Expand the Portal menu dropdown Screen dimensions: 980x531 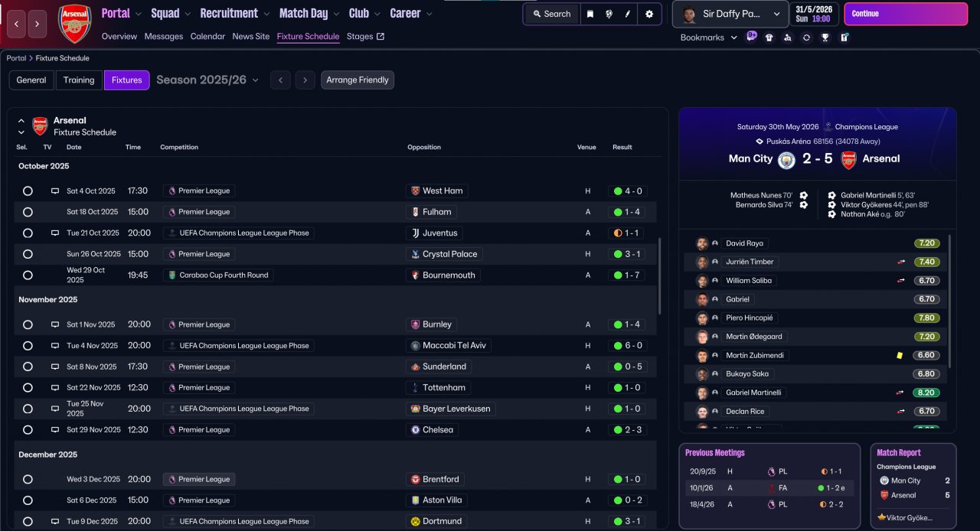coord(138,14)
